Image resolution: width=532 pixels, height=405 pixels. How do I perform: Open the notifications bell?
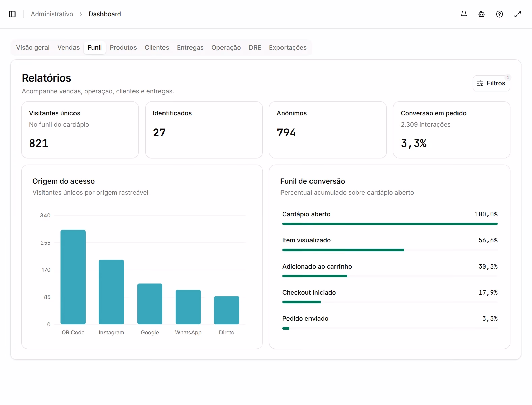[464, 14]
